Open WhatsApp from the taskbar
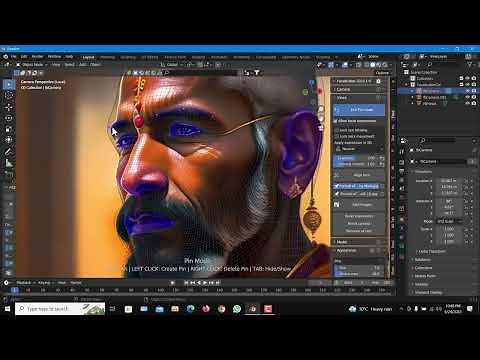This screenshot has width=480, height=360. [237, 309]
